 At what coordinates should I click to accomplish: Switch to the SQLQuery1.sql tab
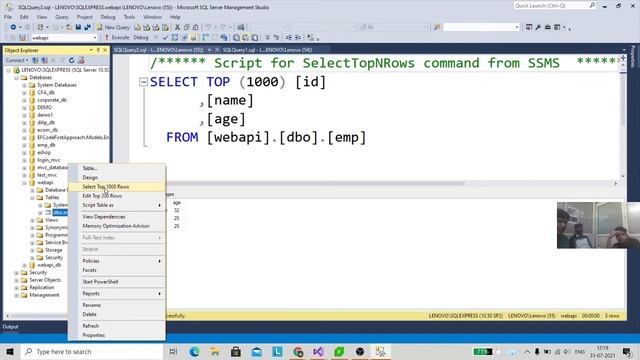point(267,50)
